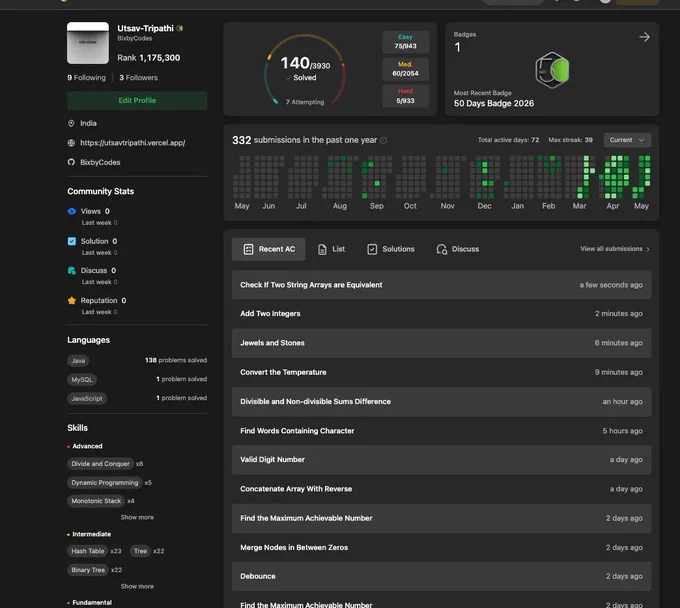The image size is (680, 608).
Task: Click the 50 Days Badge hexagon icon
Action: 552,70
